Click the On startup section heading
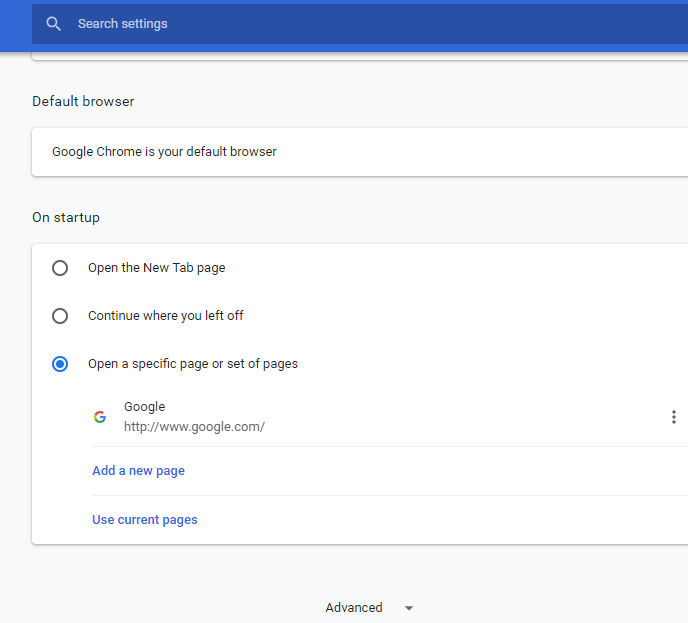The width and height of the screenshot is (688, 623). tap(66, 217)
